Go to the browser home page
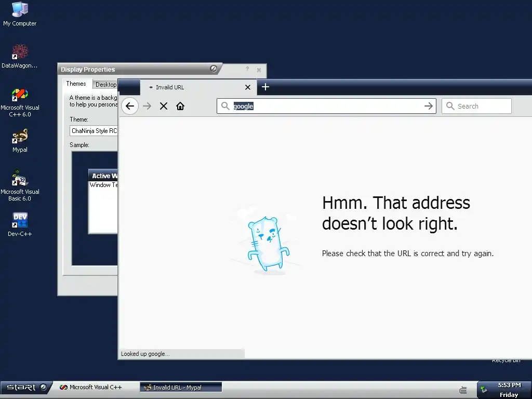Image resolution: width=532 pixels, height=399 pixels. coord(180,106)
